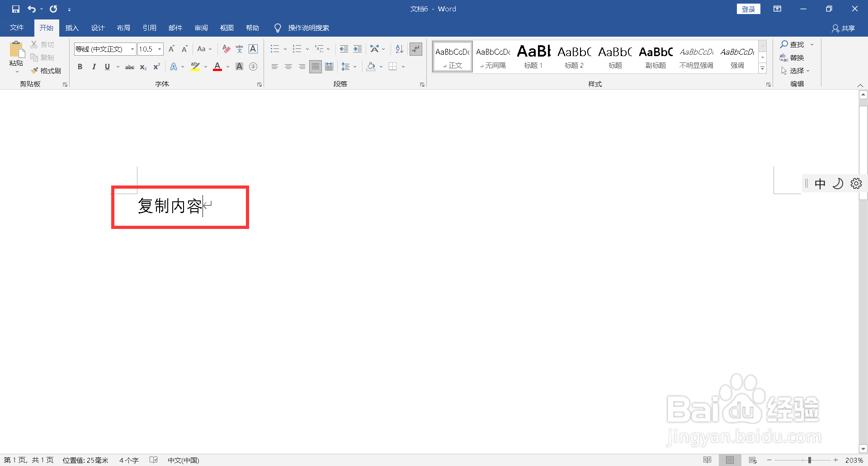Viewport: 868px width, 466px height.
Task: Open the enclosed characters tool
Action: [x=253, y=67]
